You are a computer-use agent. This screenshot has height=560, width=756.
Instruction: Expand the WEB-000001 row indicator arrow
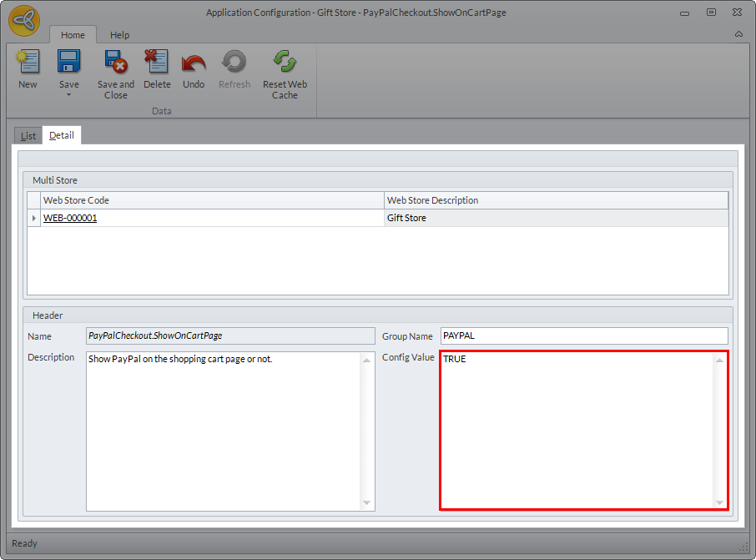click(33, 218)
